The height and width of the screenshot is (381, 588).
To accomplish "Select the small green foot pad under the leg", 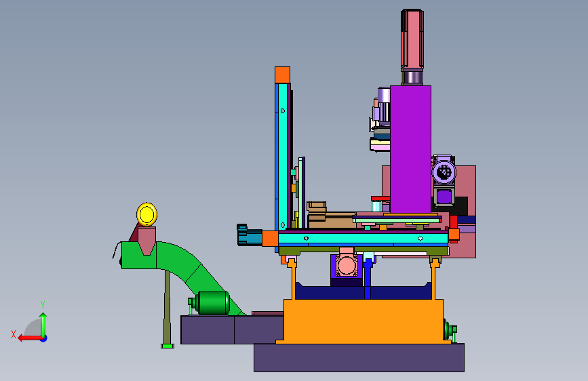I will 168,346.
